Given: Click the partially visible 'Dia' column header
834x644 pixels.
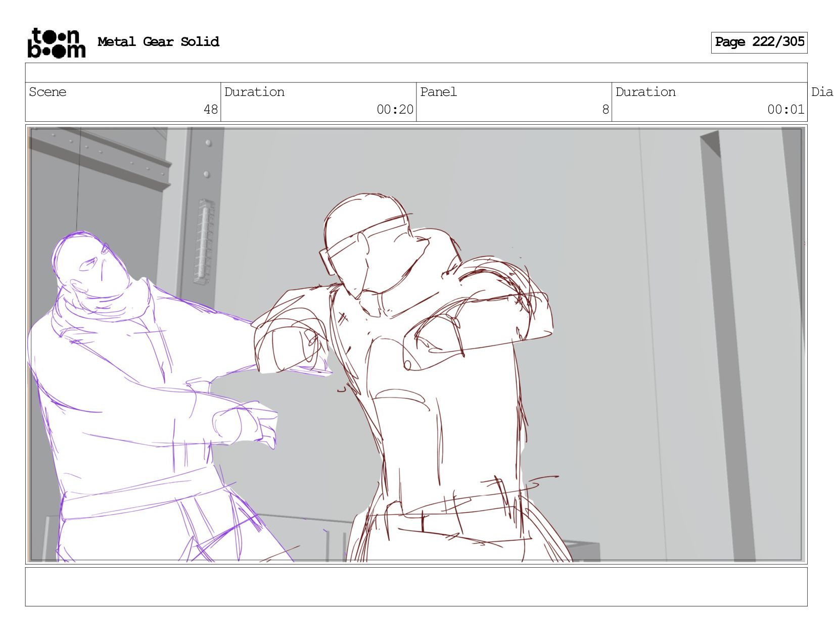Looking at the screenshot, I should coord(822,92).
